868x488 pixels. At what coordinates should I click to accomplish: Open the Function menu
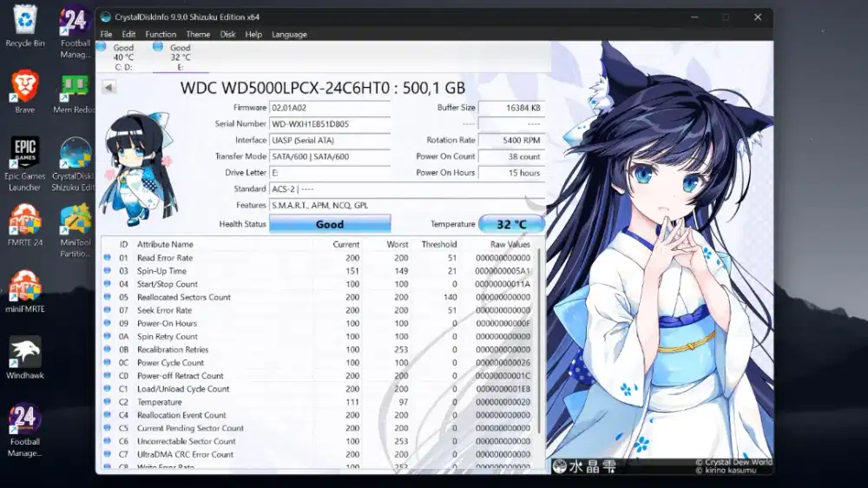161,35
